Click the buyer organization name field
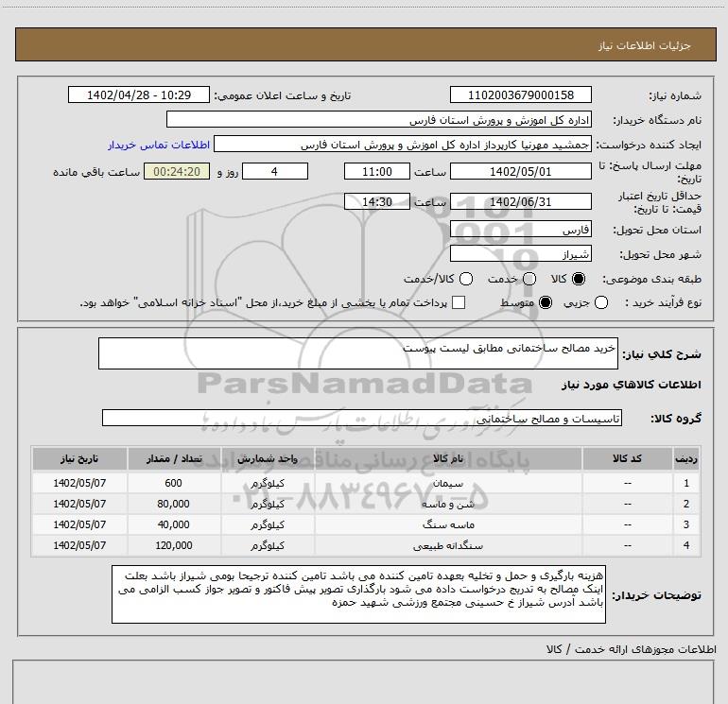The height and width of the screenshot is (704, 728). tap(379, 120)
